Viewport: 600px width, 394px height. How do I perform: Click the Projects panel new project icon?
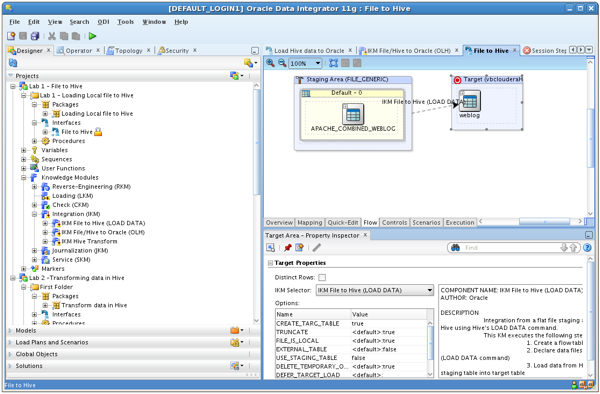pyautogui.click(x=235, y=76)
